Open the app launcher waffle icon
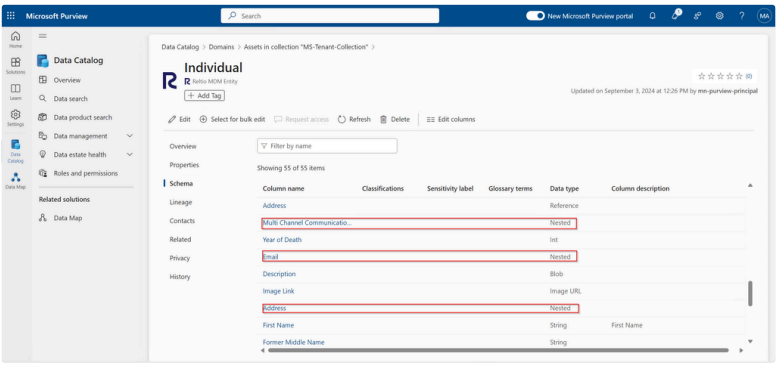Viewport: 777px width, 368px height. [10, 16]
